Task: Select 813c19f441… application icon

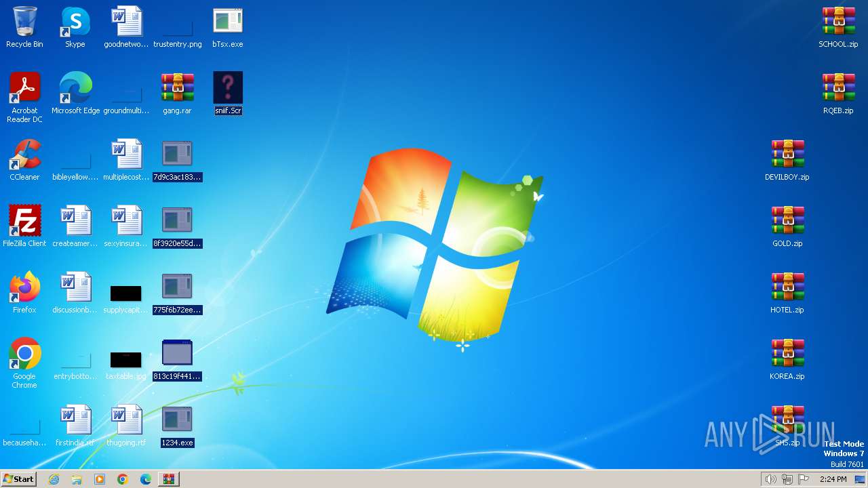Action: (x=178, y=359)
